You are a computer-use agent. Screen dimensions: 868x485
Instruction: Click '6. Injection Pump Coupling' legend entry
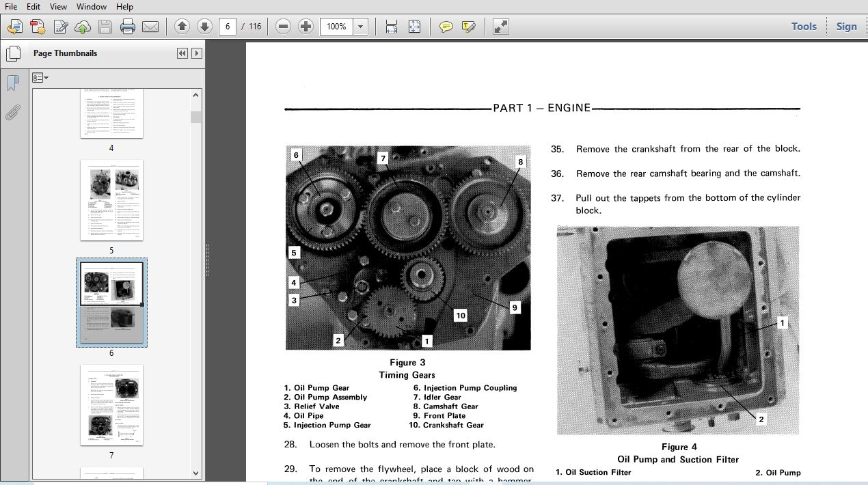pos(465,388)
